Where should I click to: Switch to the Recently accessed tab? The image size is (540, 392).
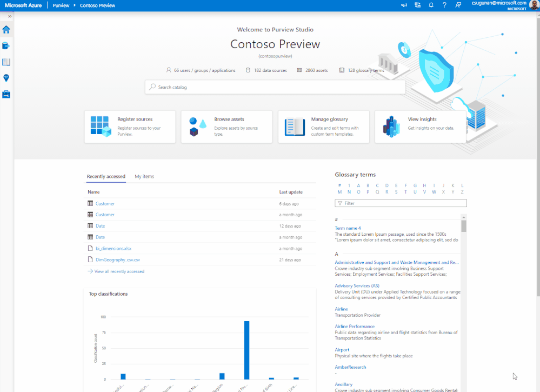click(106, 176)
